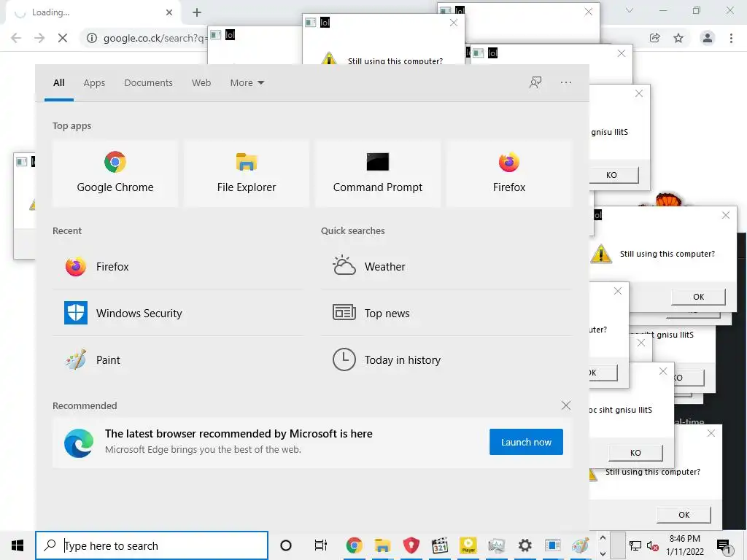
Task: Switch to the Documents search tab
Action: [x=148, y=83]
